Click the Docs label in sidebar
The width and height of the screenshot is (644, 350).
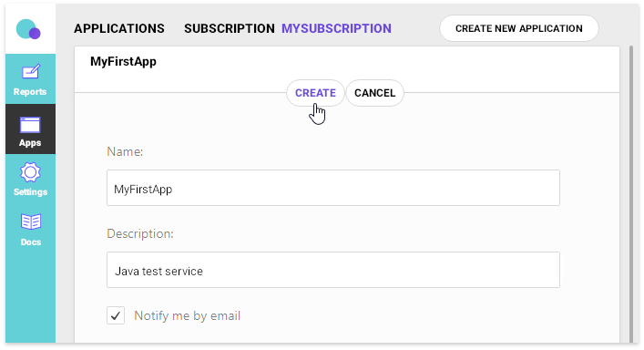click(x=31, y=242)
